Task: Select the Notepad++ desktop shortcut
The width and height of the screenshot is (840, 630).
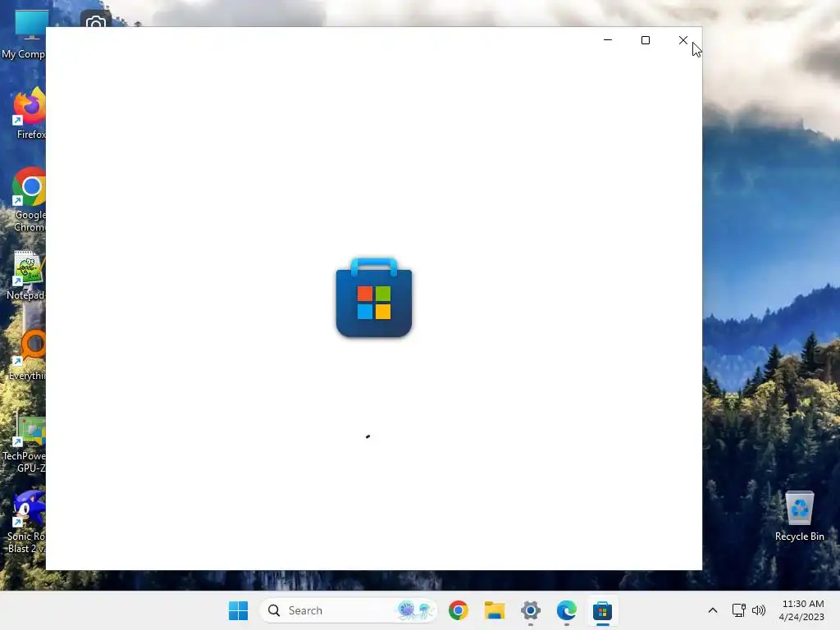Action: click(25, 276)
